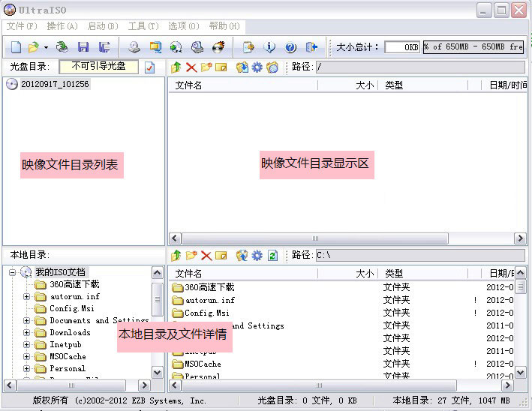Click the boot-info checkmark icon beside 不可引导光盘
The image size is (532, 411).
149,67
